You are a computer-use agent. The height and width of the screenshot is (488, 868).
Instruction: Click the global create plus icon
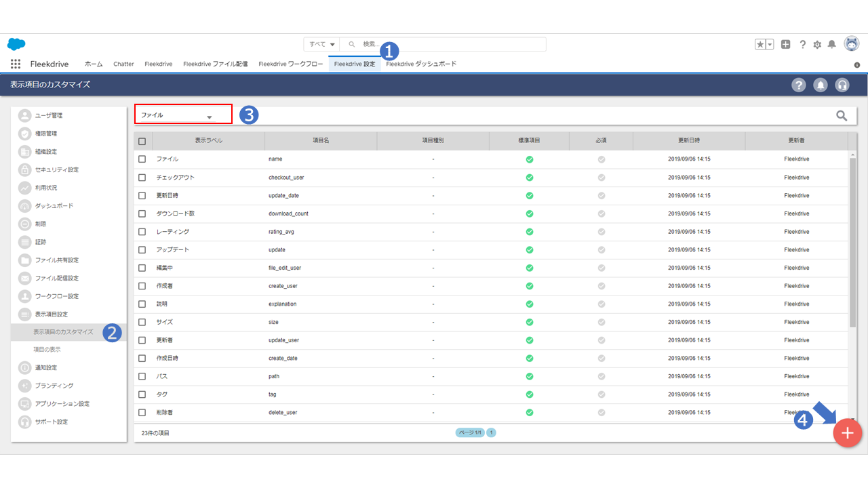(x=785, y=44)
